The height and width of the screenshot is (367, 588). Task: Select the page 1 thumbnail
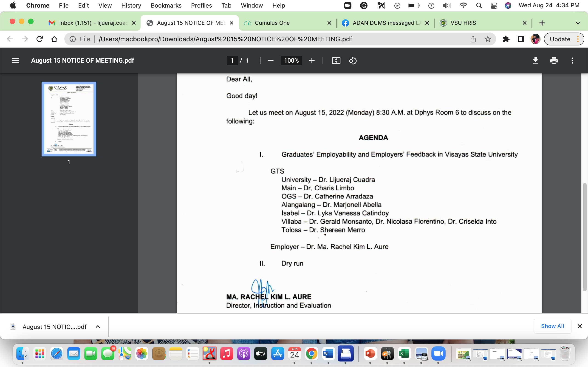tap(69, 119)
